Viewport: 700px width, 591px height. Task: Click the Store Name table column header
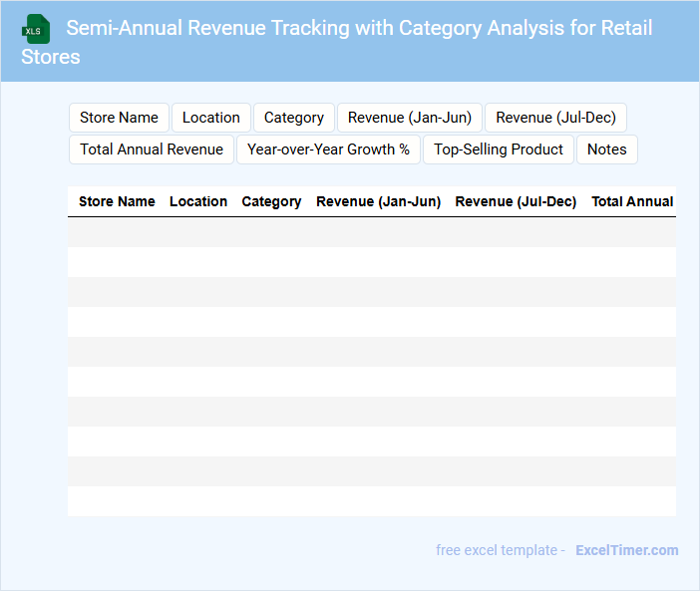coord(117,201)
